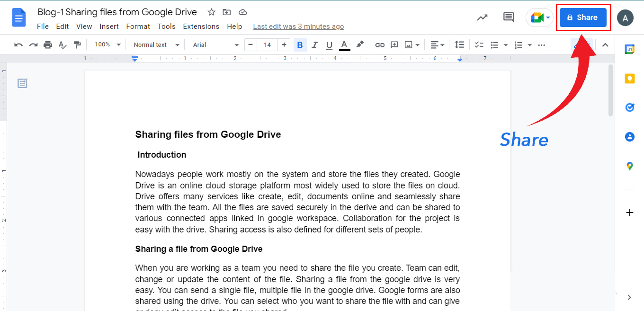Click the heading 'Sharing files from Google Drive'
The width and height of the screenshot is (644, 311).
[208, 134]
